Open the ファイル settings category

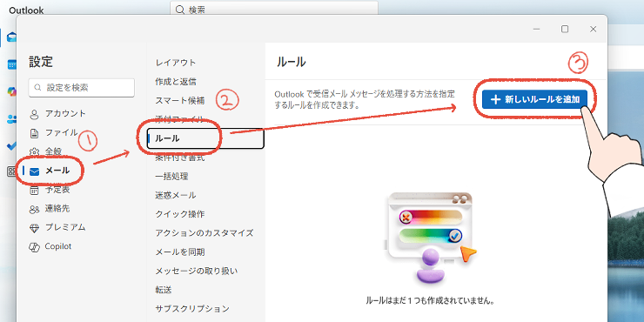coord(53,132)
